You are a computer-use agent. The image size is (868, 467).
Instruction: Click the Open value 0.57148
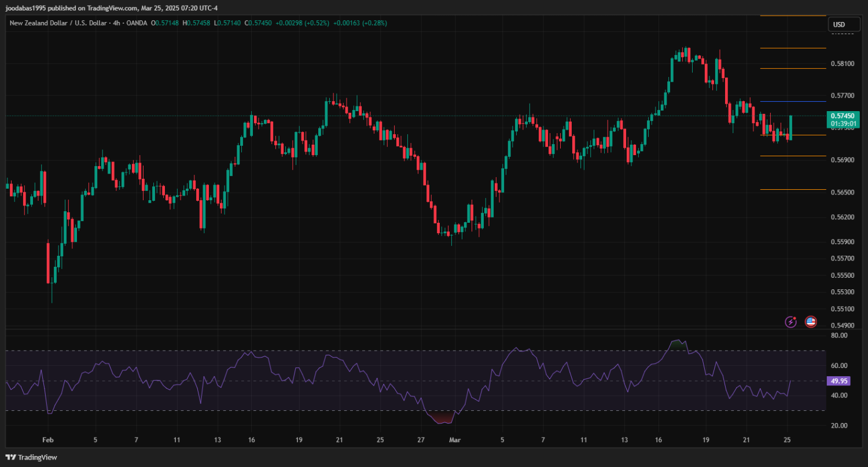click(x=168, y=23)
